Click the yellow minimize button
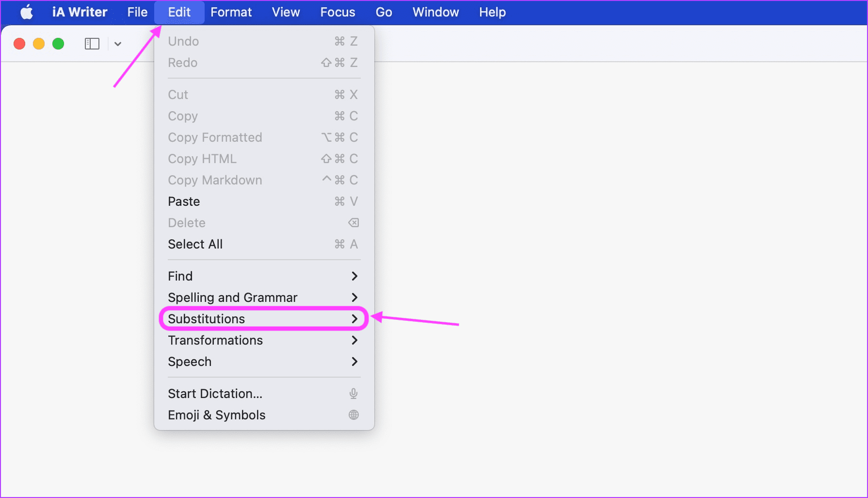This screenshot has width=868, height=498. point(39,44)
